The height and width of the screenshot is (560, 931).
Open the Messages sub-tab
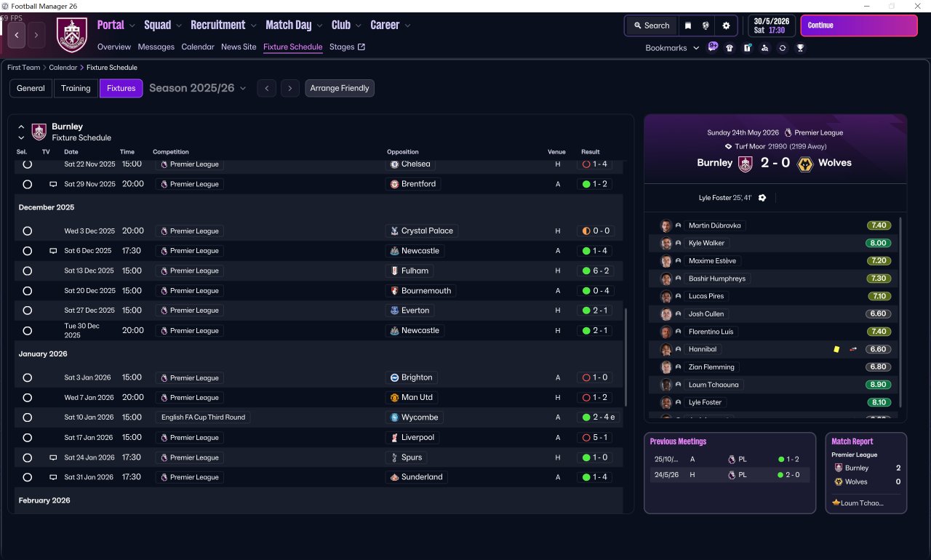156,47
